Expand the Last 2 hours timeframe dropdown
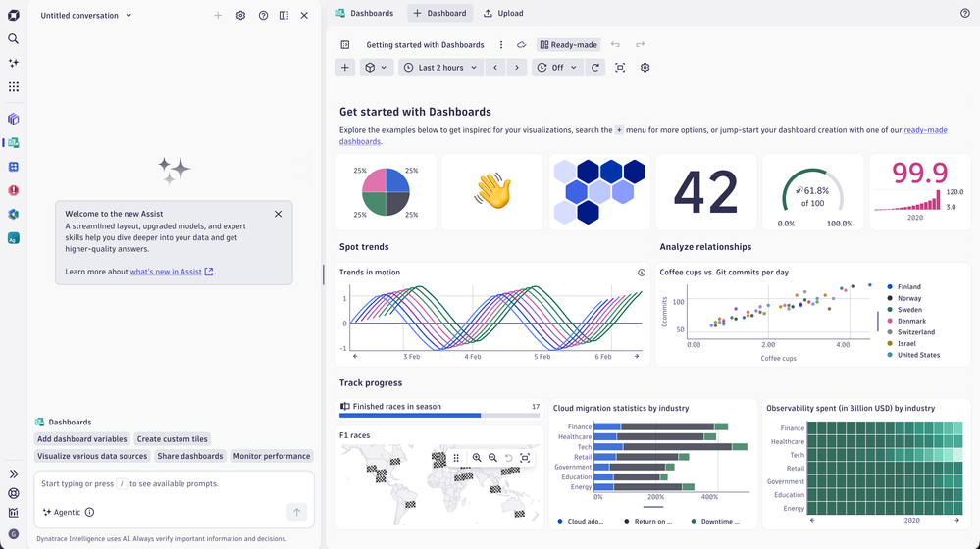 point(440,68)
